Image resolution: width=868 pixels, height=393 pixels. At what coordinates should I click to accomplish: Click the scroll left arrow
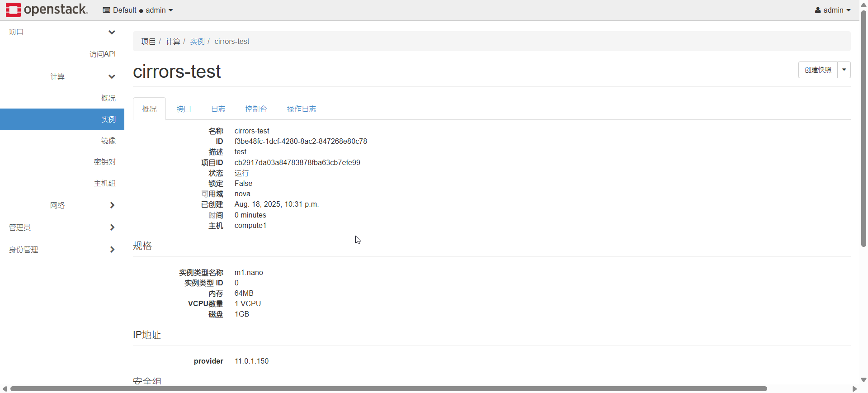[x=5, y=389]
